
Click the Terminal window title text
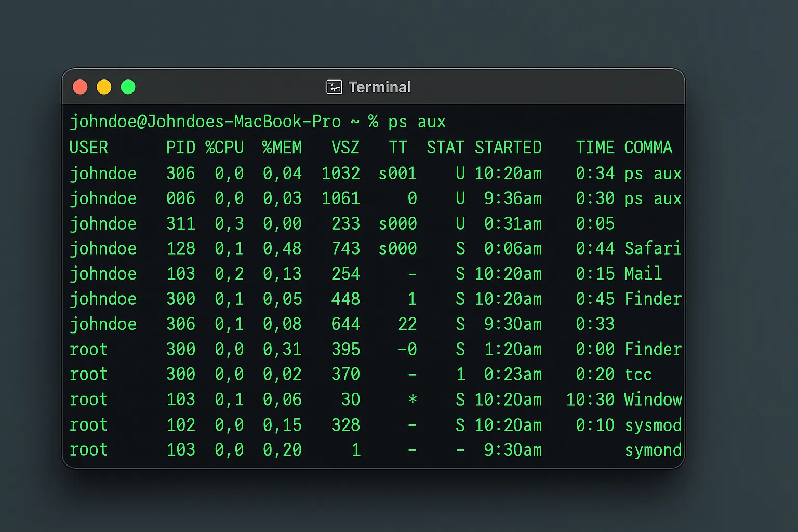tap(379, 87)
